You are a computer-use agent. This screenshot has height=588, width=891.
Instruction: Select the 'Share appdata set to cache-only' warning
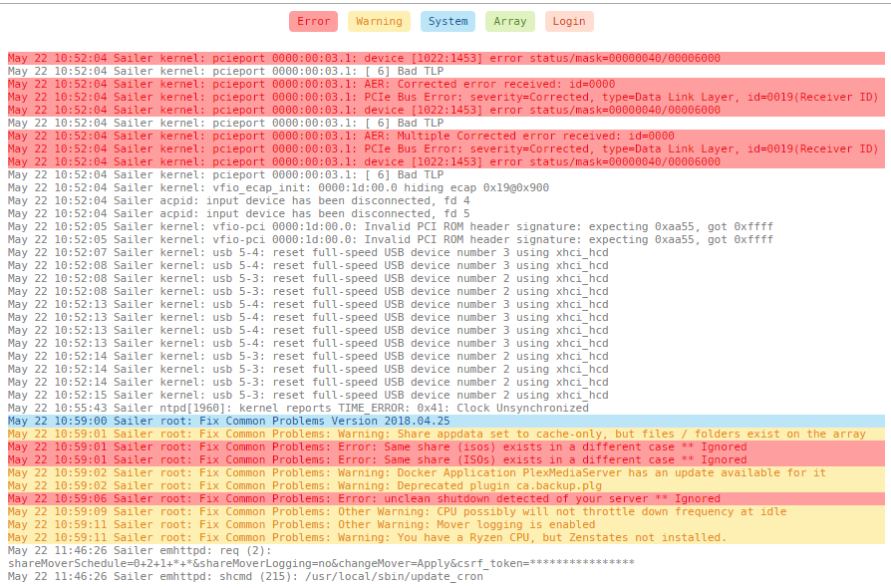(x=446, y=435)
